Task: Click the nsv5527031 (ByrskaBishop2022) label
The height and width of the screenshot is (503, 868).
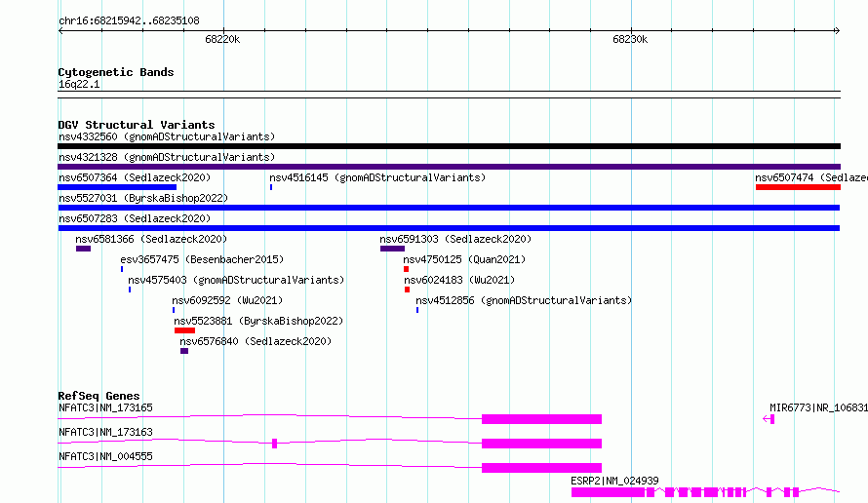Action: click(x=143, y=198)
